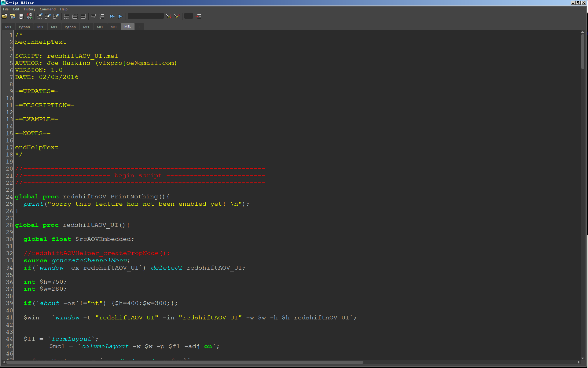Toggle line numbers display
This screenshot has height=368, width=588.
click(102, 16)
